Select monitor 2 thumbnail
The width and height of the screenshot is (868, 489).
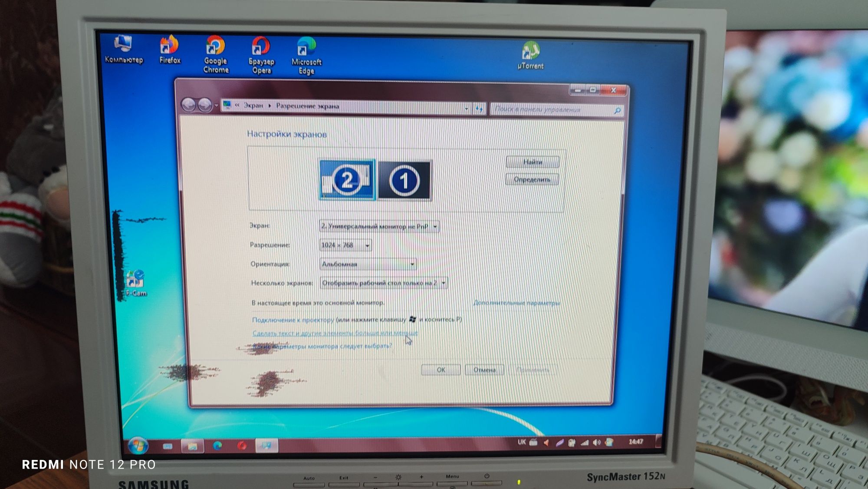tap(347, 179)
